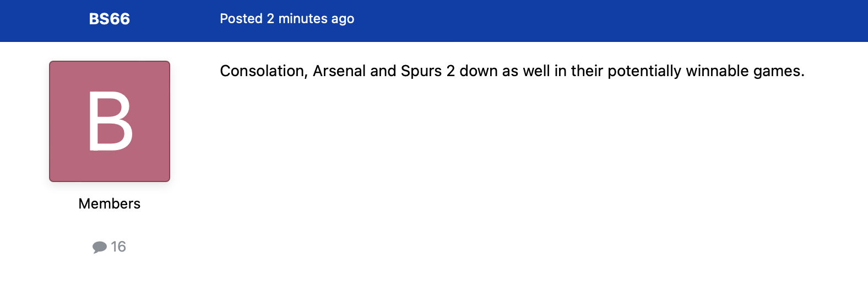Click the word Posted in the header

click(241, 19)
